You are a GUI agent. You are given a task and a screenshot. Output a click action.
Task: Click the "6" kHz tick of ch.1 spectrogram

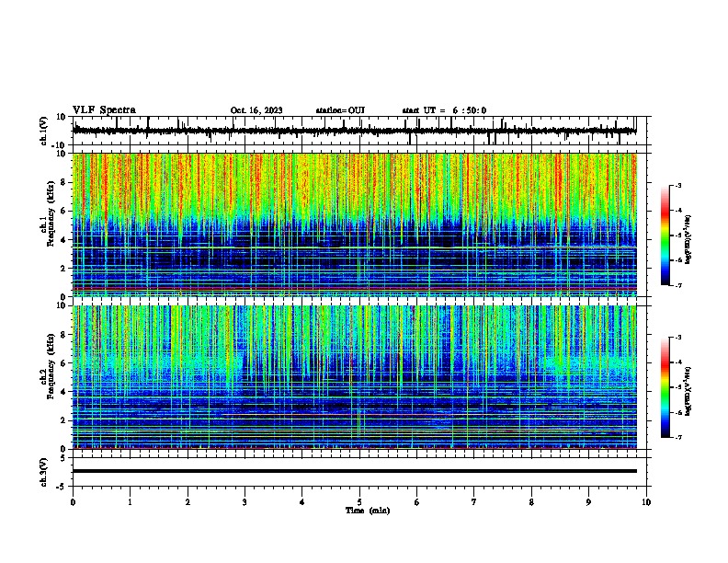click(63, 211)
